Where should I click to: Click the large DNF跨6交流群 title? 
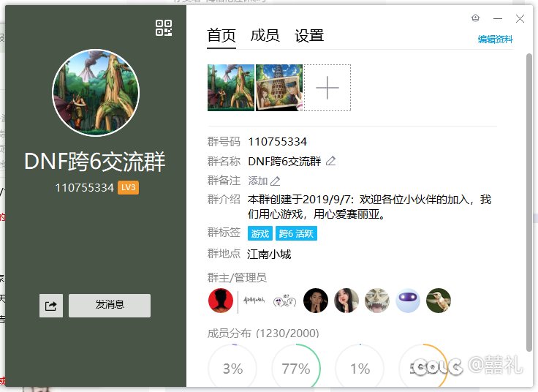click(95, 162)
